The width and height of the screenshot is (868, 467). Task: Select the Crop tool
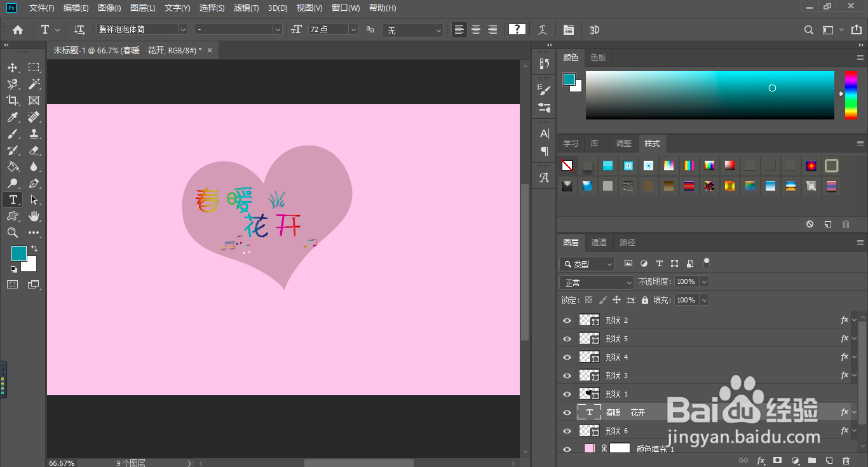pyautogui.click(x=13, y=100)
